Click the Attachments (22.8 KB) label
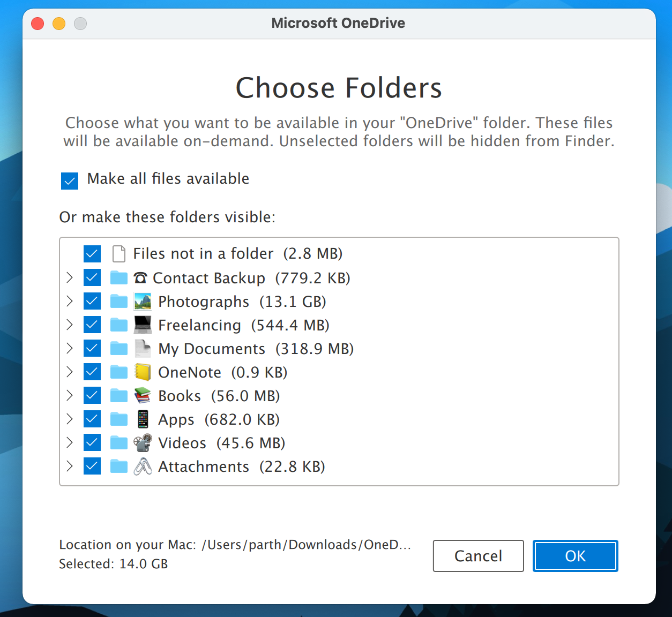Image resolution: width=672 pixels, height=617 pixels. (x=242, y=466)
